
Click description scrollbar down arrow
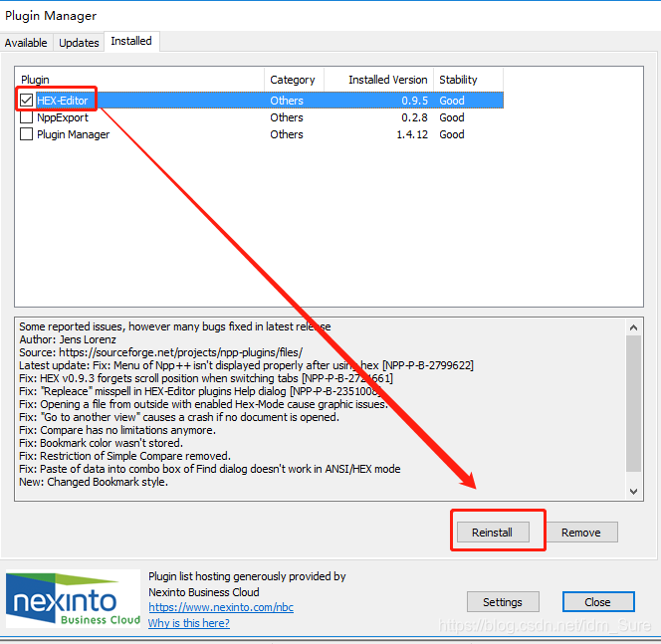(633, 491)
